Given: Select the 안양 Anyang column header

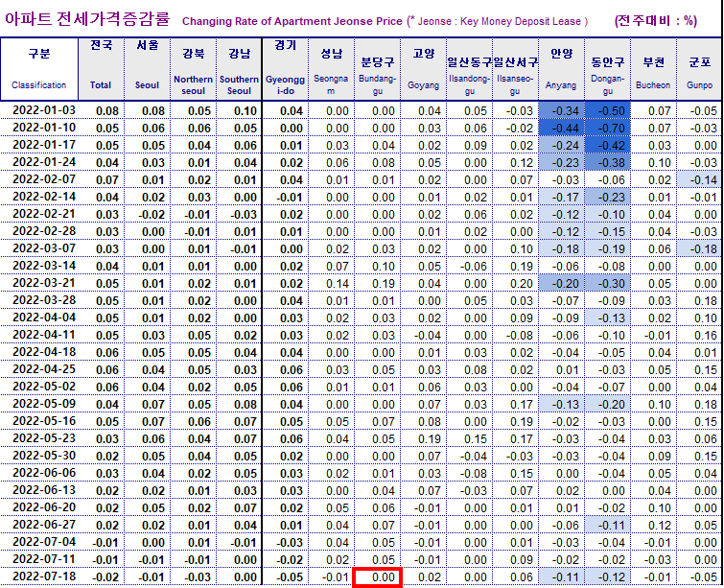Looking at the screenshot, I should click(x=562, y=69).
